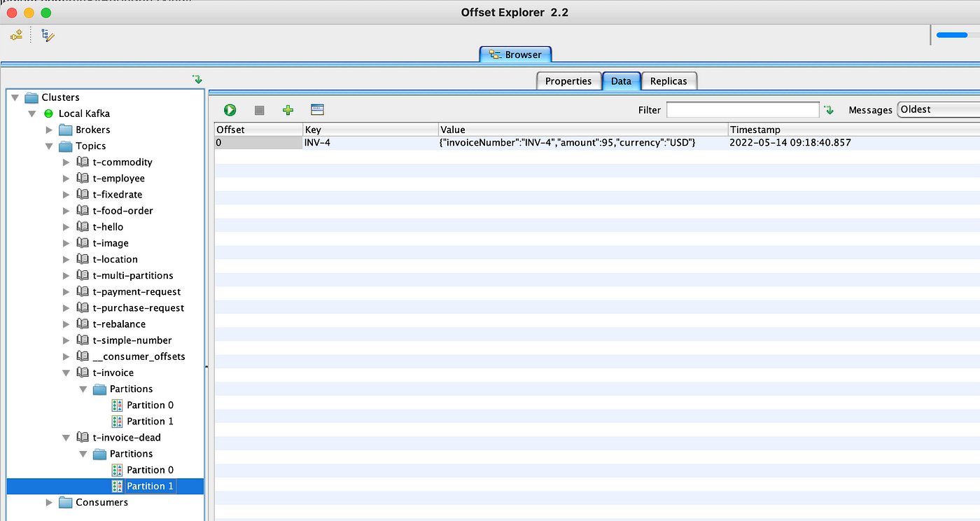Select the t-simple-number topic

click(132, 340)
